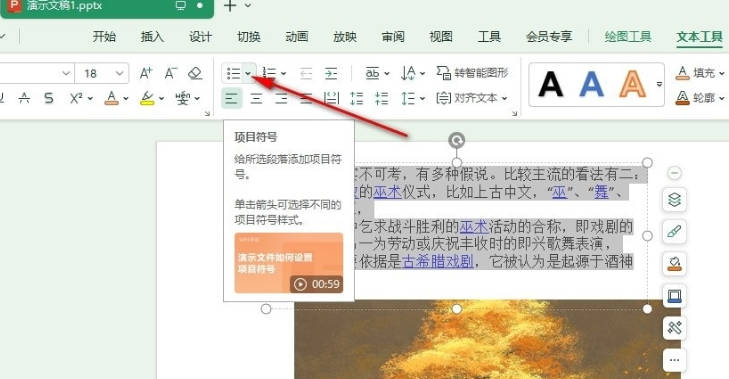
Task: Follow the 古希腊戏剧 hyperlink
Action: tap(437, 261)
